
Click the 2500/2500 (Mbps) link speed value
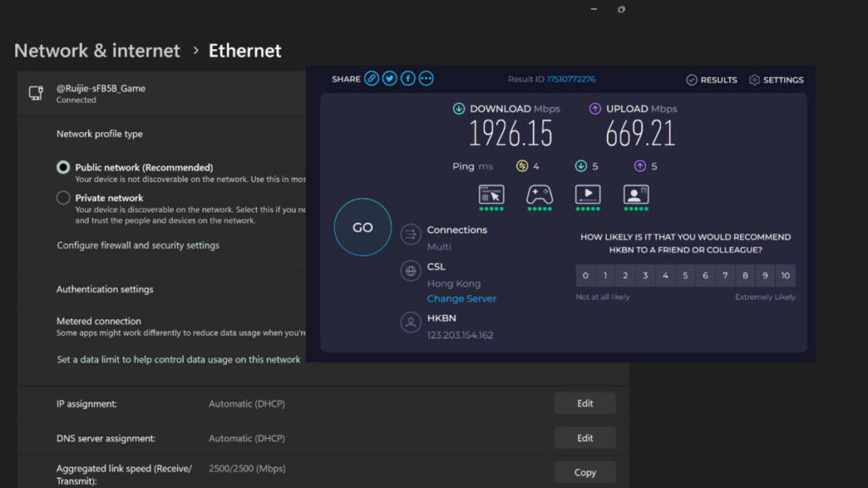click(247, 469)
